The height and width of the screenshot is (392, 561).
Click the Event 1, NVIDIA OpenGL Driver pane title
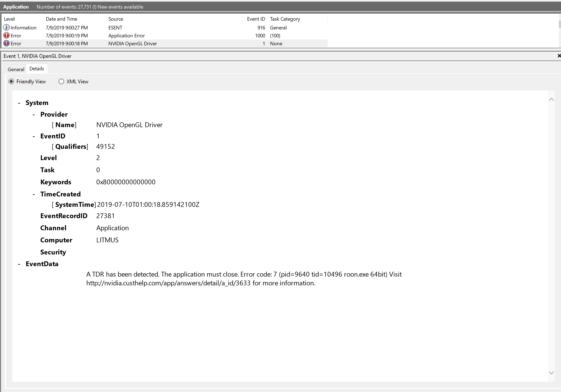(37, 56)
